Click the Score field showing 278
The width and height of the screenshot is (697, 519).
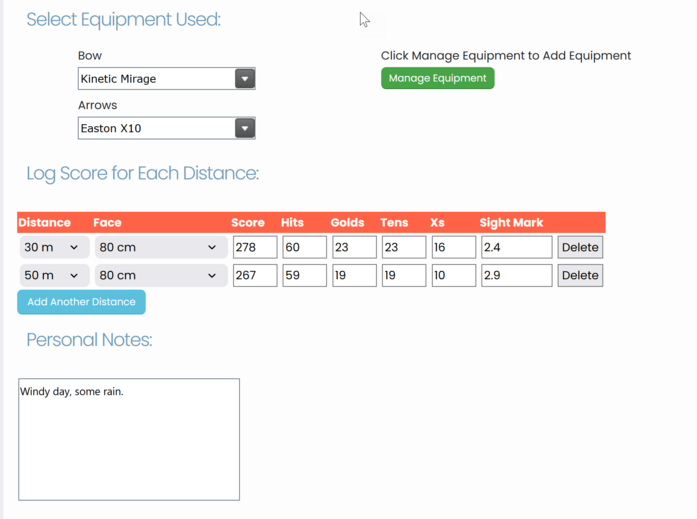click(255, 247)
